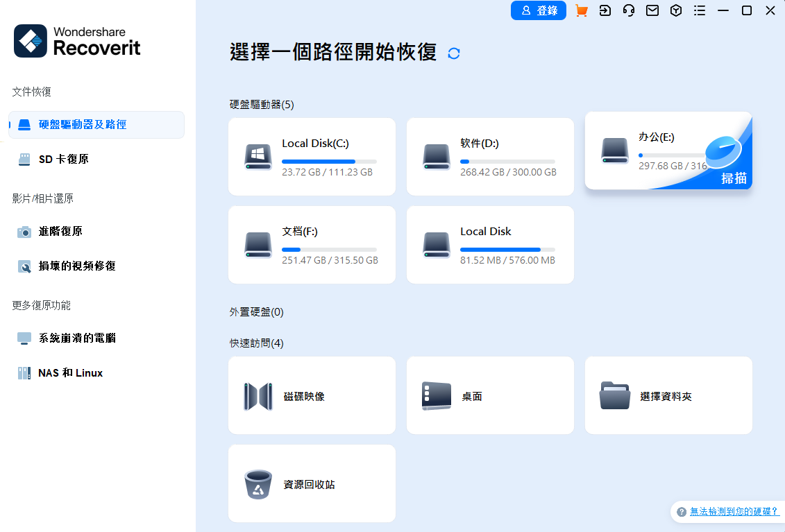The height and width of the screenshot is (532, 785).
Task: Click the folder icon for 選擇資料夾
Action: [614, 395]
